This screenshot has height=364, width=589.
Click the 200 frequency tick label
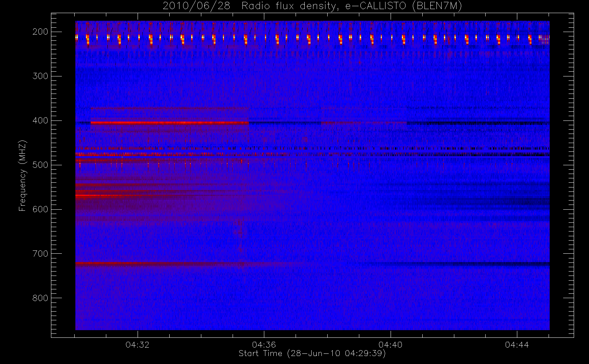coord(40,32)
